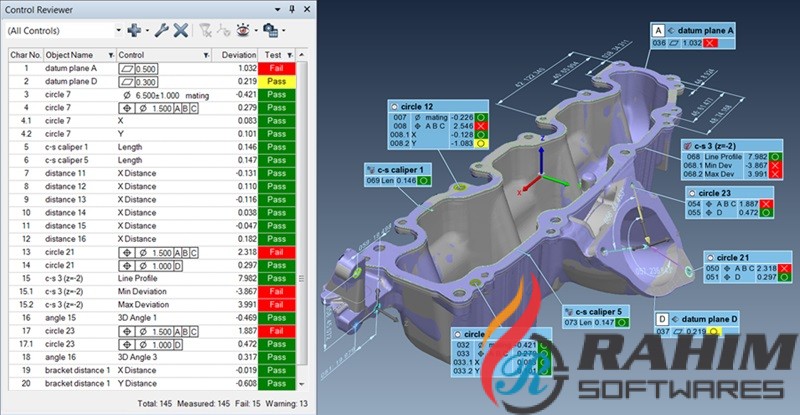The width and height of the screenshot is (800, 415).
Task: Select the c-s caliper 5 table row
Action: pos(152,160)
